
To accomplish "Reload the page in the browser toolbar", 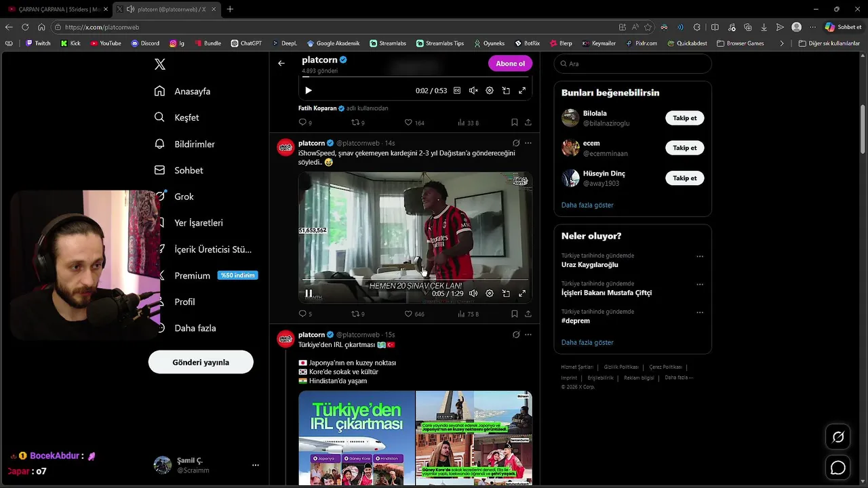I will [25, 27].
